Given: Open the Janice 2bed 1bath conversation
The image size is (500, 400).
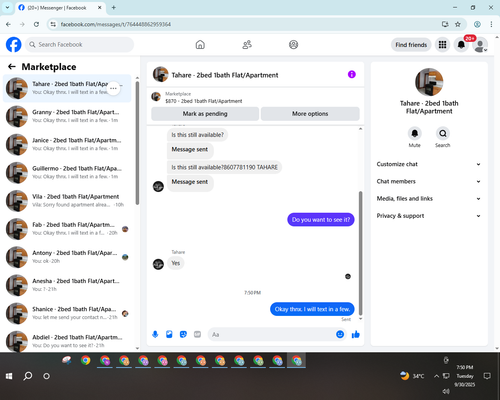Looking at the screenshot, I should coord(67,144).
